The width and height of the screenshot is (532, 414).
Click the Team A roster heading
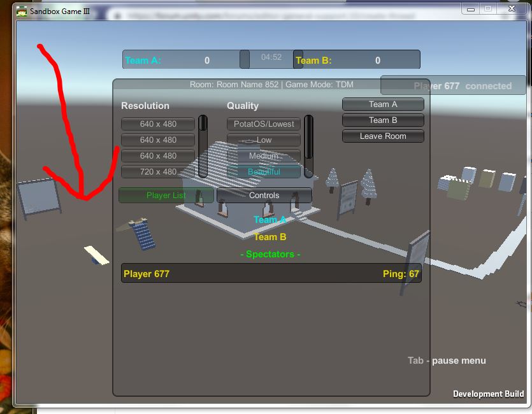[x=270, y=219]
